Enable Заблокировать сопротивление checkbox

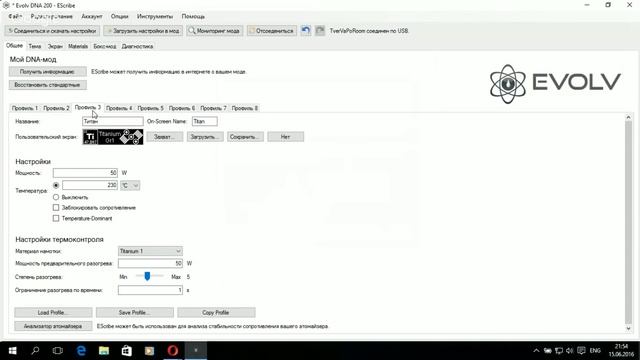point(56,208)
